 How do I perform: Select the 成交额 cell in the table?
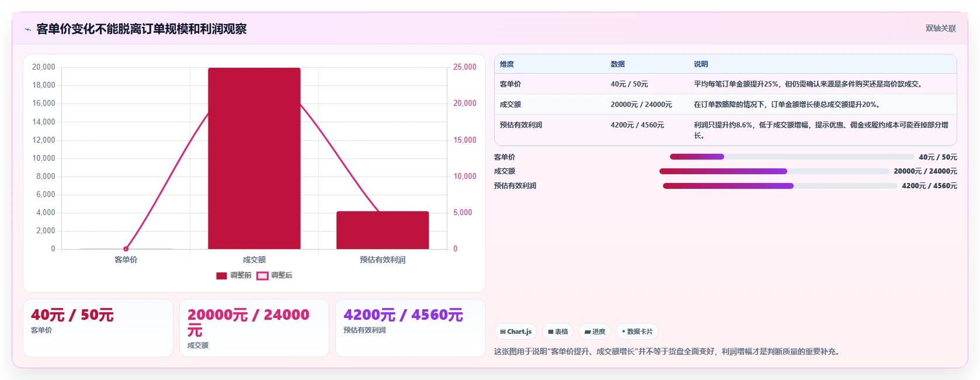tap(510, 105)
